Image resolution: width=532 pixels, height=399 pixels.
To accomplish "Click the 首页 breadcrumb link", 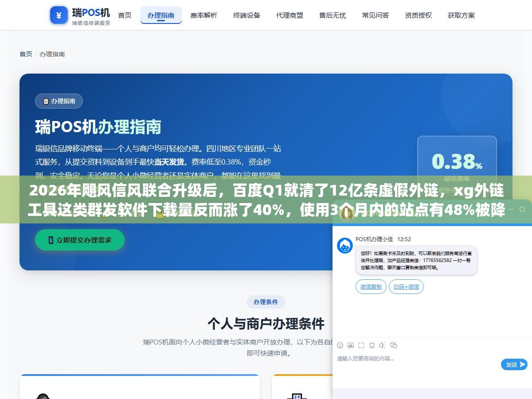I will [26, 54].
